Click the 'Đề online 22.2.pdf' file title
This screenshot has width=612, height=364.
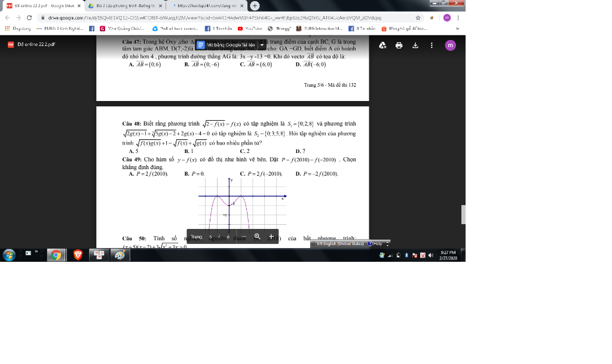pos(36,44)
